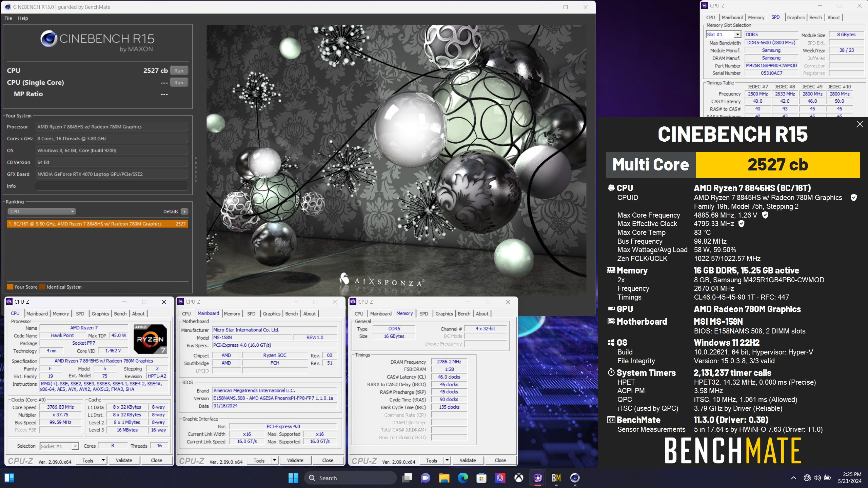Click shield icon next to Max Core Frequency

point(765,215)
